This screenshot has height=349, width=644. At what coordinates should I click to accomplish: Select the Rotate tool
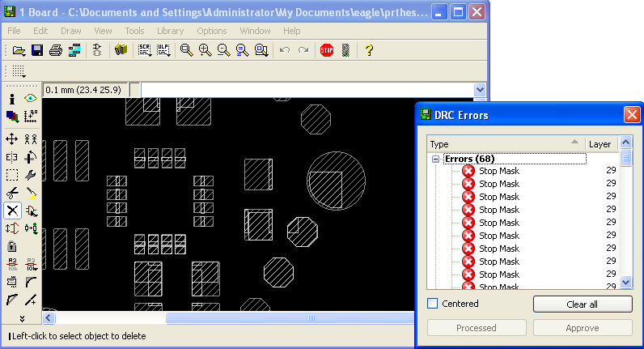pos(31,157)
